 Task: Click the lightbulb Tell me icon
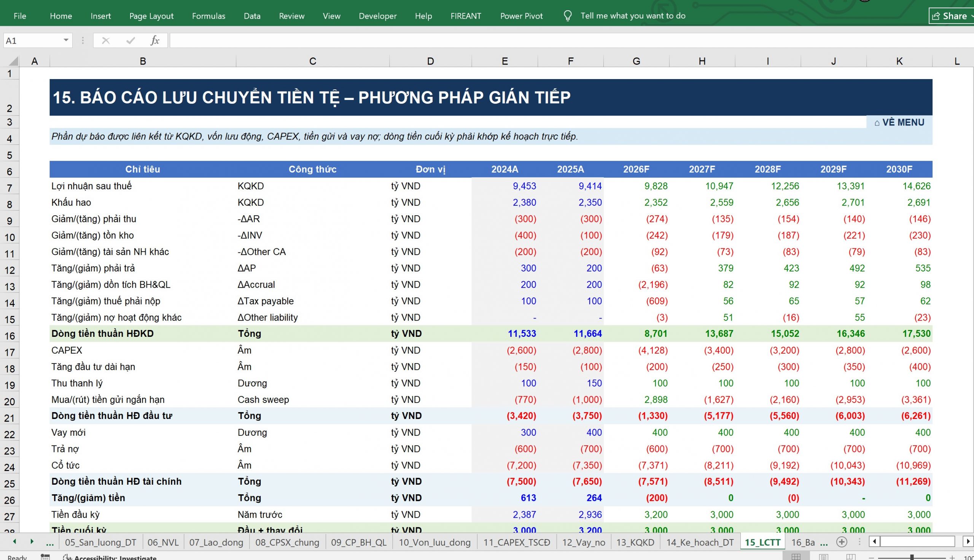(567, 16)
